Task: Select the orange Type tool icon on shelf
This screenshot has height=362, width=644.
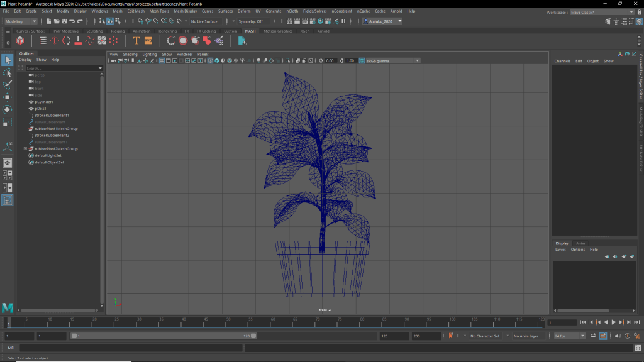Action: 136,41
